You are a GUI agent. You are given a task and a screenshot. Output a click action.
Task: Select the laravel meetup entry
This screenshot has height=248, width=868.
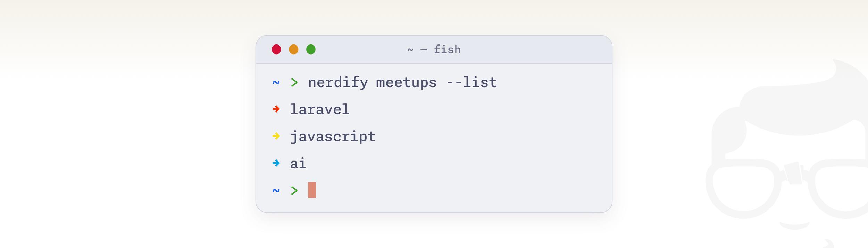320,109
